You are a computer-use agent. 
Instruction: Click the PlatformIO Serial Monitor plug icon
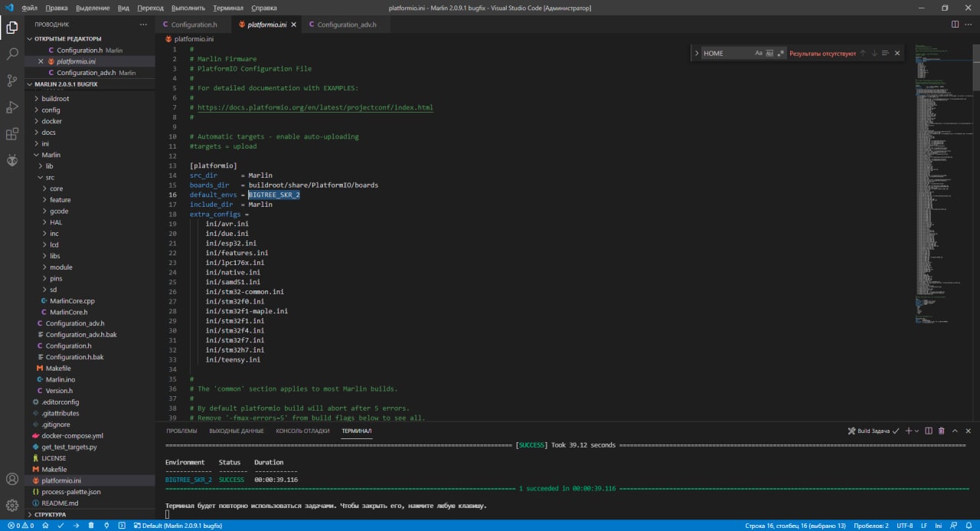(x=106, y=526)
